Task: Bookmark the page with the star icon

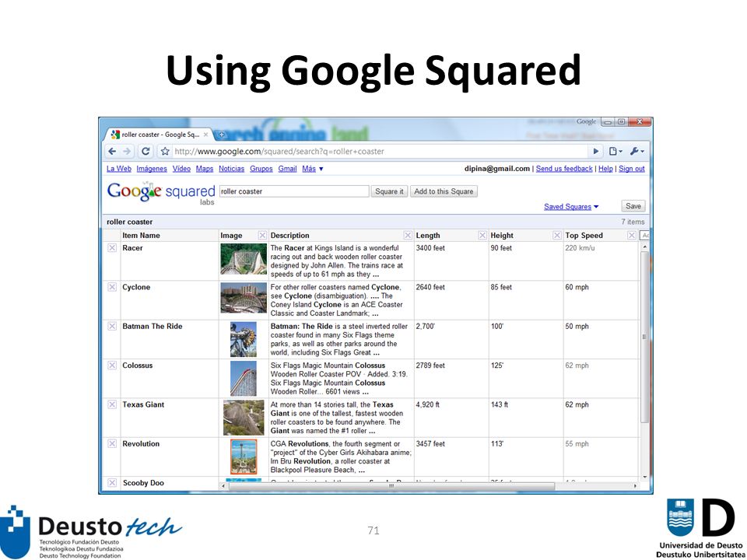Action: pos(165,152)
